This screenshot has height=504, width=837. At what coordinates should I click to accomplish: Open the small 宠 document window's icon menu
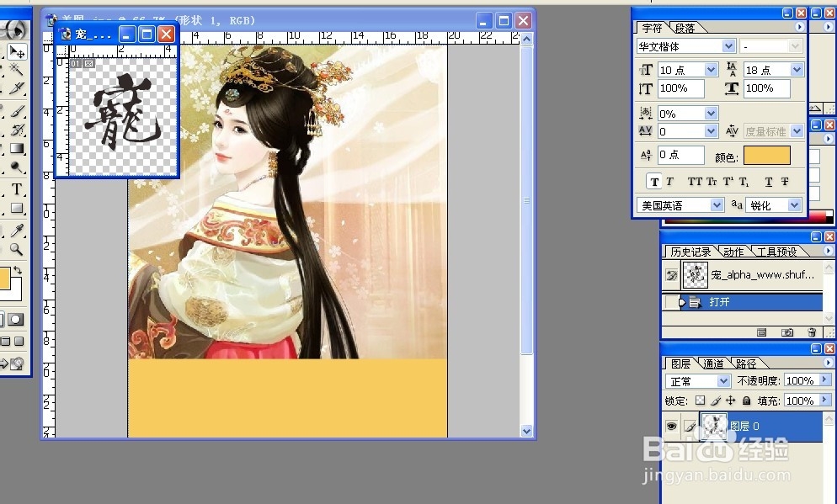[66, 34]
